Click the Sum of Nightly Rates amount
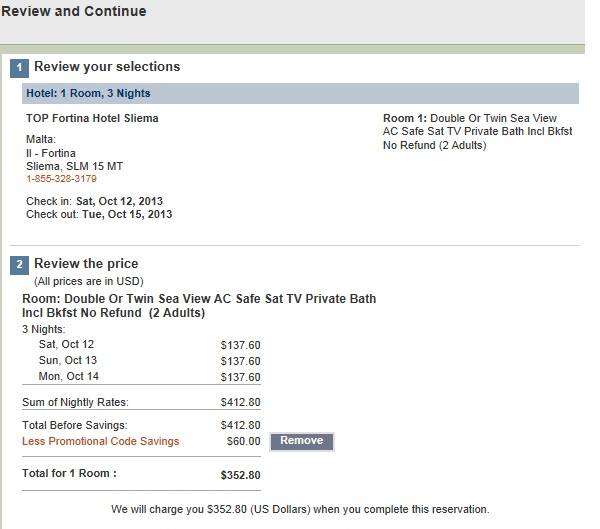Screen dimensions: 600x529 [x=240, y=402]
